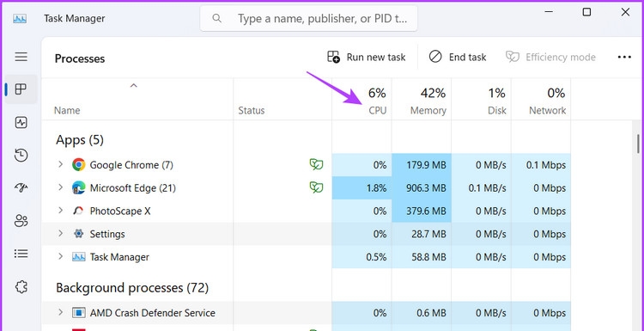This screenshot has height=331, width=644.
Task: Click the 0.1 MB/s disk cell for Edge
Action: 482,188
